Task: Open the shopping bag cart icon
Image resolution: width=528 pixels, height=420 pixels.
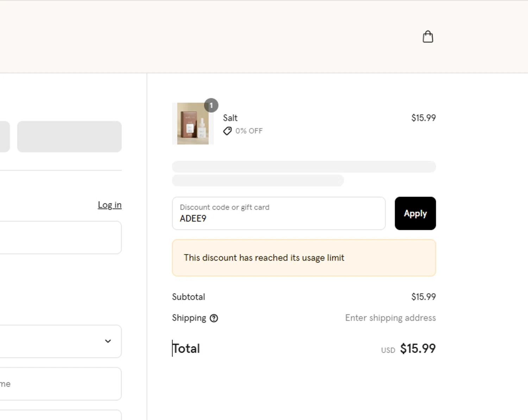Action: tap(428, 37)
